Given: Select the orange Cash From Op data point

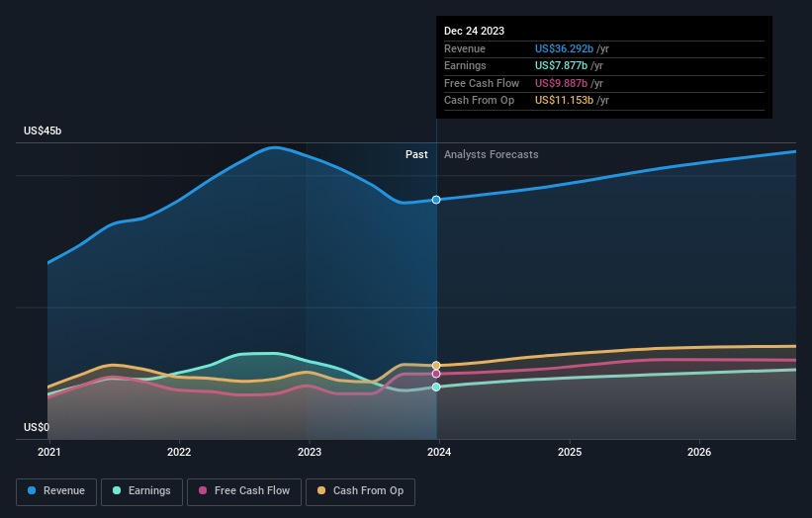Looking at the screenshot, I should tap(436, 366).
